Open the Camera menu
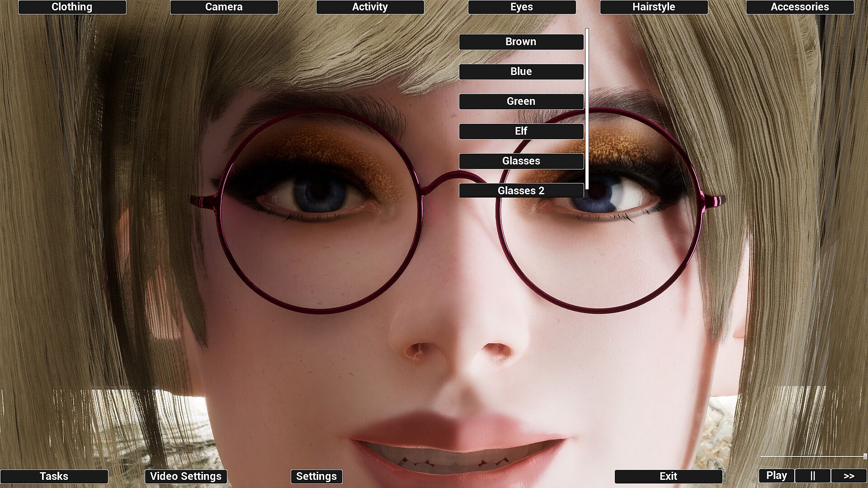 tap(224, 7)
